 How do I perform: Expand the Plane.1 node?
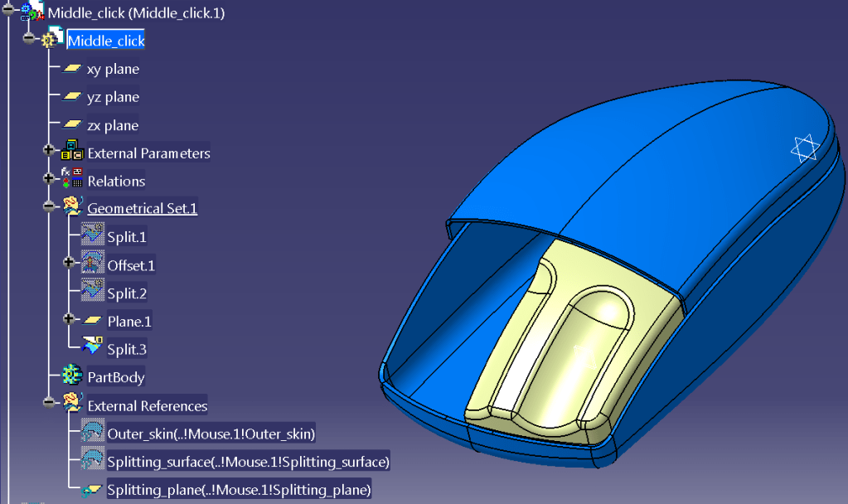point(70,321)
